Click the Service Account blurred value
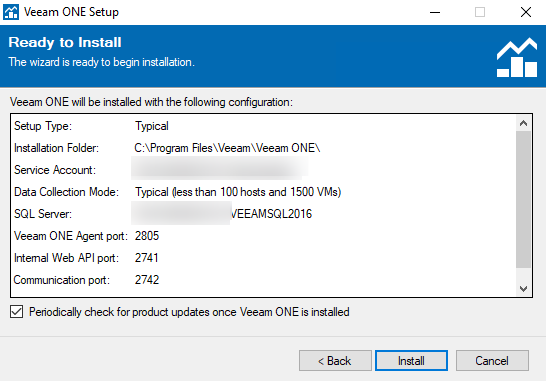Image resolution: width=546 pixels, height=381 pixels. point(219,169)
